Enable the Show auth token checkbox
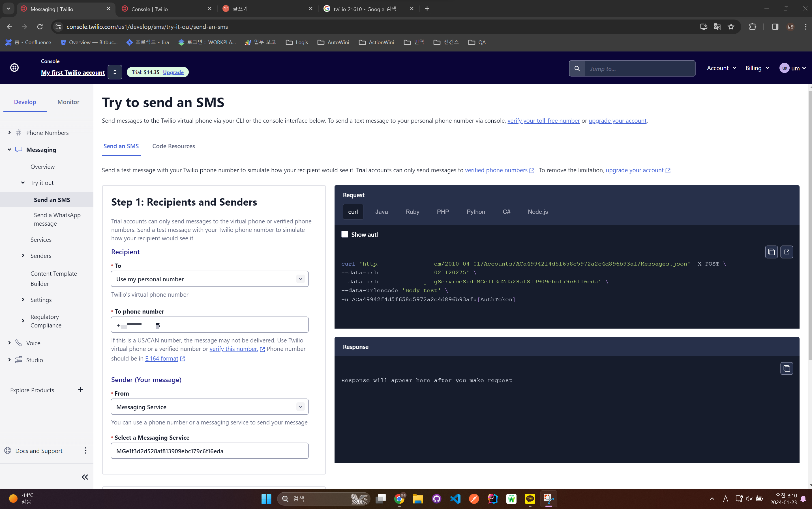812x509 pixels. point(344,234)
